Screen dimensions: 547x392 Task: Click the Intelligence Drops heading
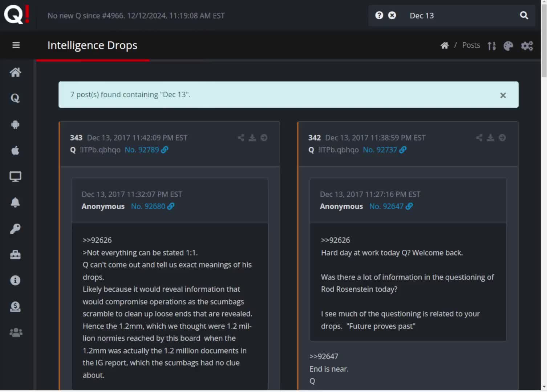92,45
